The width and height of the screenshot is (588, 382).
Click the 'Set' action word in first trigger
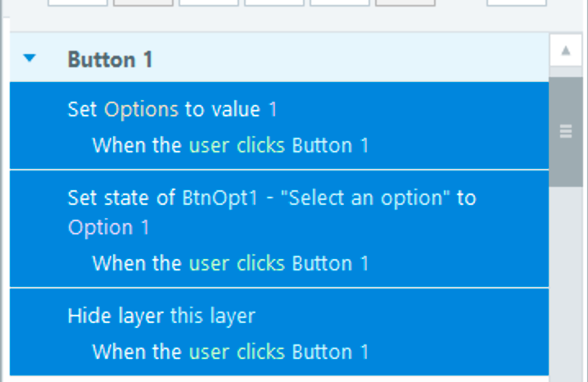click(x=83, y=110)
